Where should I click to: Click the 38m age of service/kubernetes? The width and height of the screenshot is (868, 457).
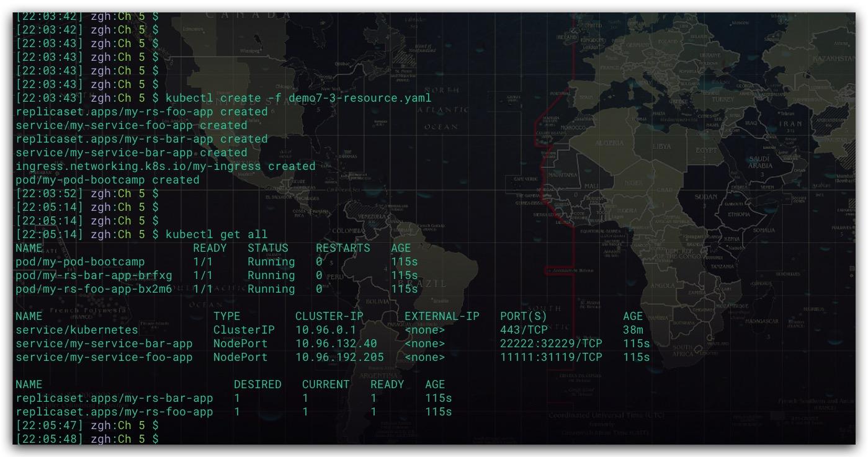coord(633,330)
